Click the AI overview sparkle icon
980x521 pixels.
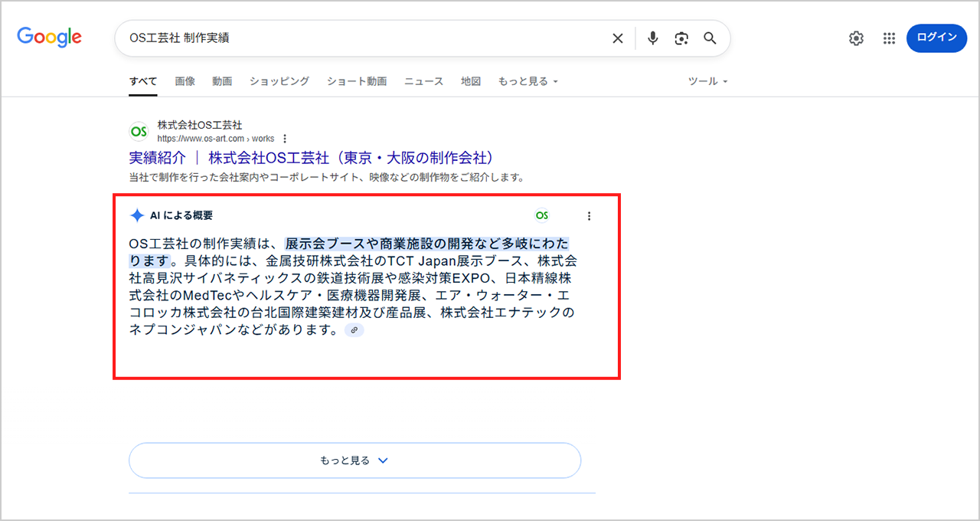[137, 215]
